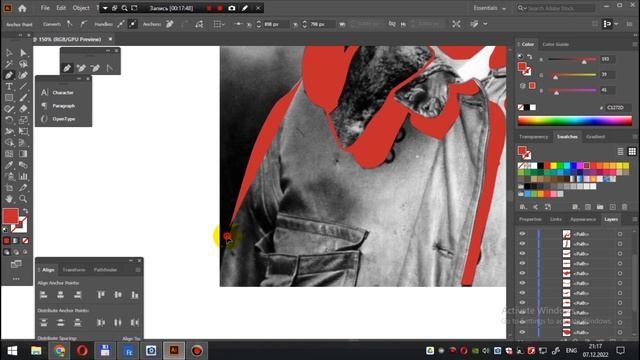Toggle visibility of the third Path layer
This screenshot has width=640, height=360.
coord(522,253)
